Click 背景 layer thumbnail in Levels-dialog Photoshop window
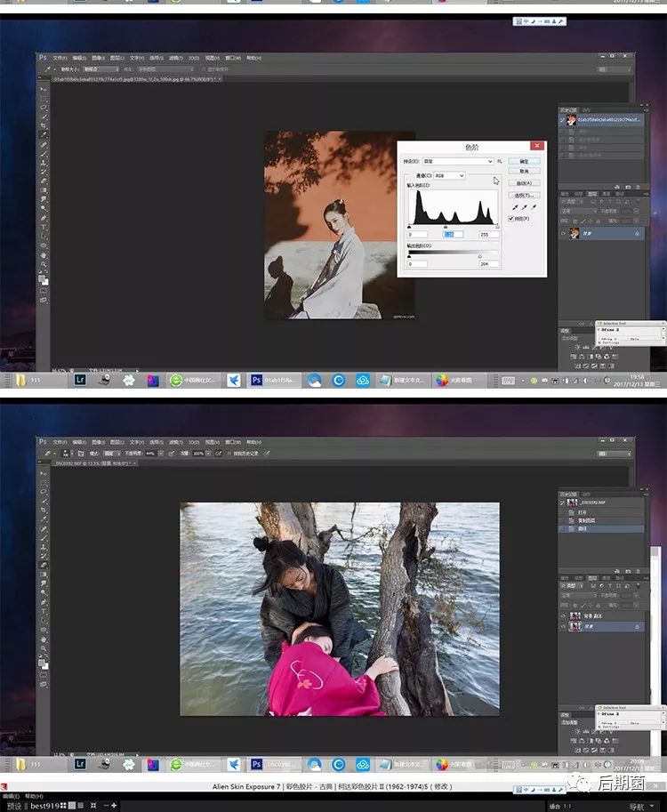Image resolution: width=667 pixels, height=812 pixels. [x=575, y=233]
